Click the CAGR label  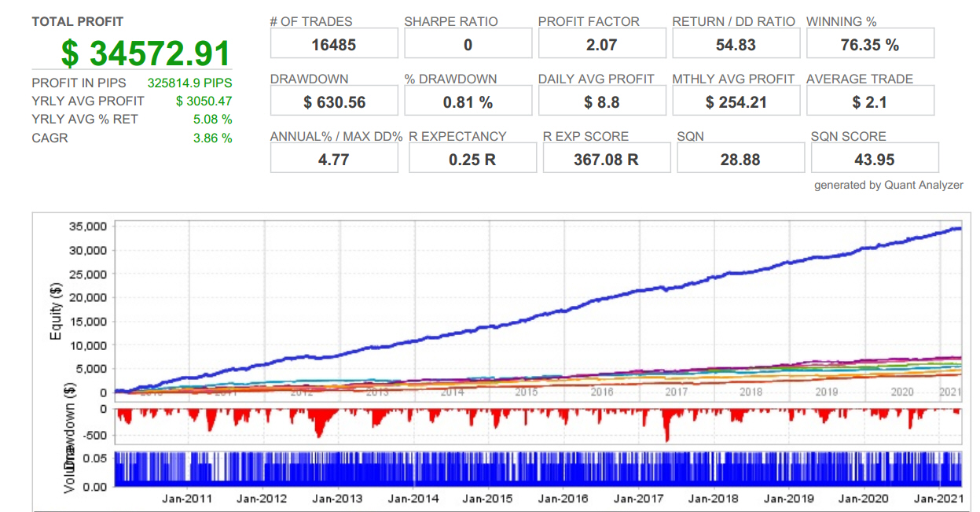[x=50, y=138]
